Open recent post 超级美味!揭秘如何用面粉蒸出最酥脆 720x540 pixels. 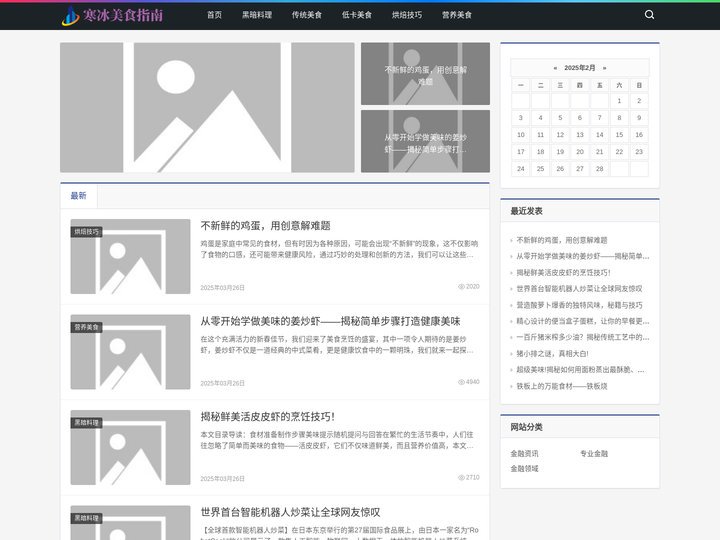click(580, 370)
